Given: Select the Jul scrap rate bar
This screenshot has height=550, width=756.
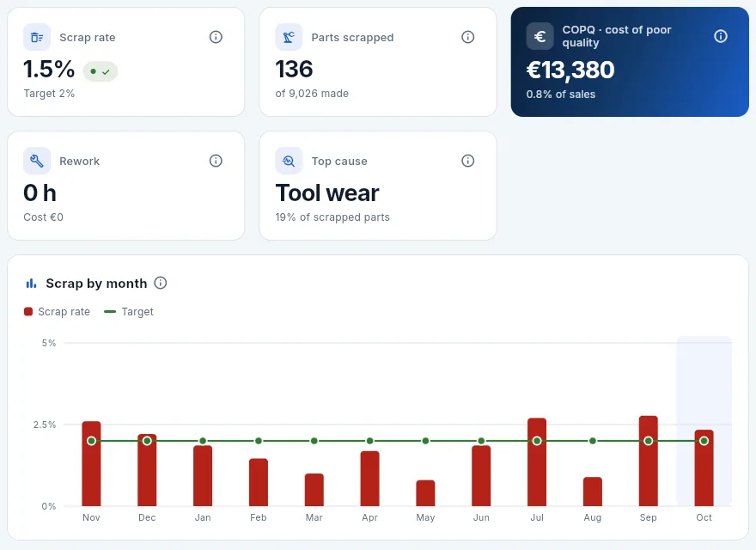Looking at the screenshot, I should [x=537, y=462].
